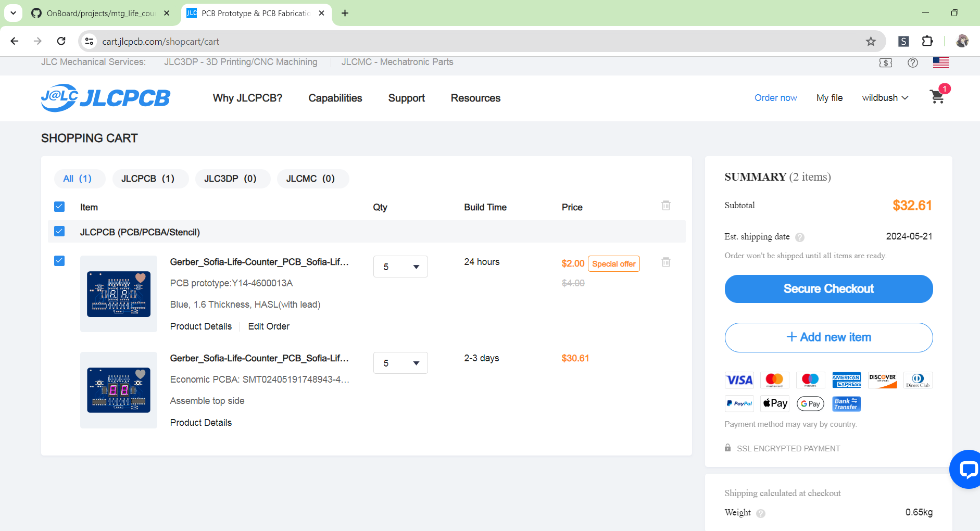Delete all items with header trash icon
Screen dimensions: 980x531
click(x=666, y=205)
